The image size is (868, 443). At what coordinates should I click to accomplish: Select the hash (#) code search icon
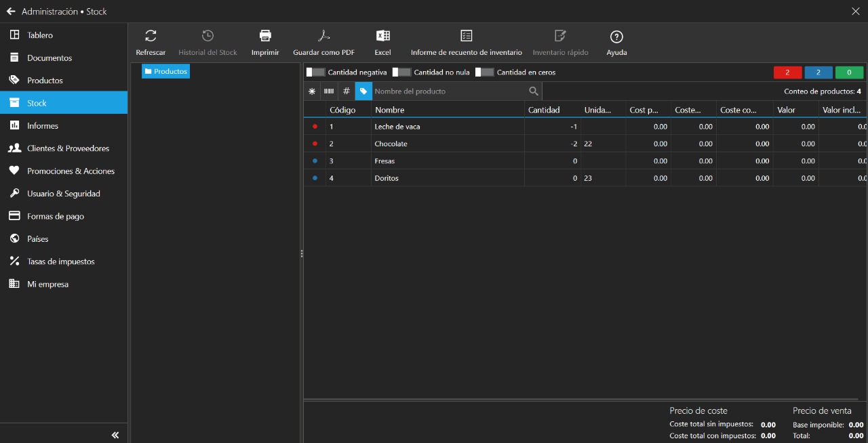pyautogui.click(x=346, y=91)
